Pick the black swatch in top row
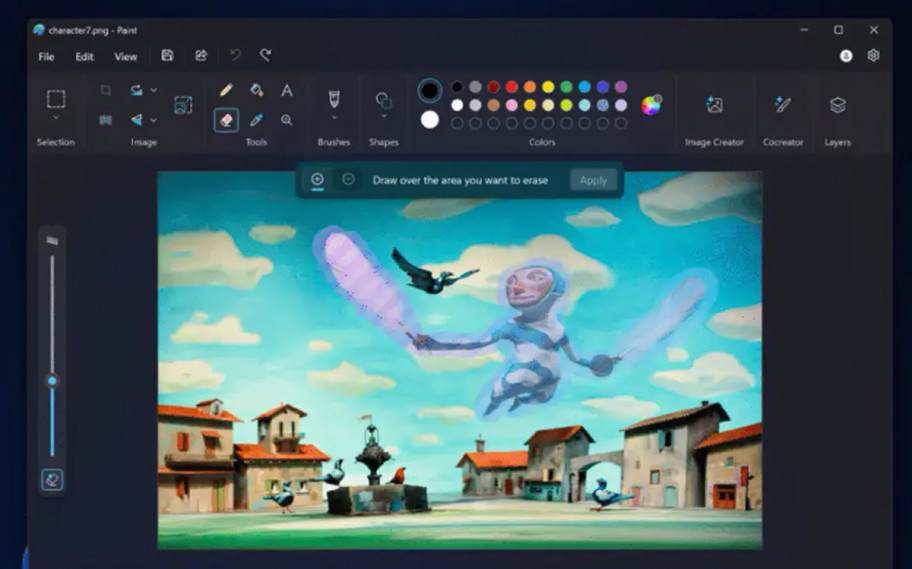Viewport: 912px width, 569px height. (457, 87)
